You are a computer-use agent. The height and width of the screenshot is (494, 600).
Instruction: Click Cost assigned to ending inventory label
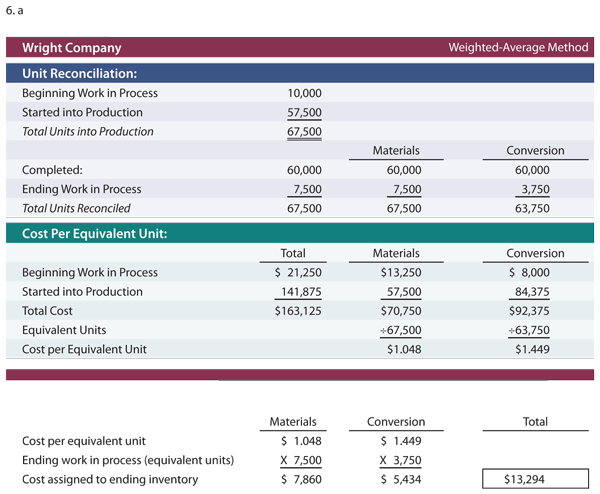click(110, 479)
